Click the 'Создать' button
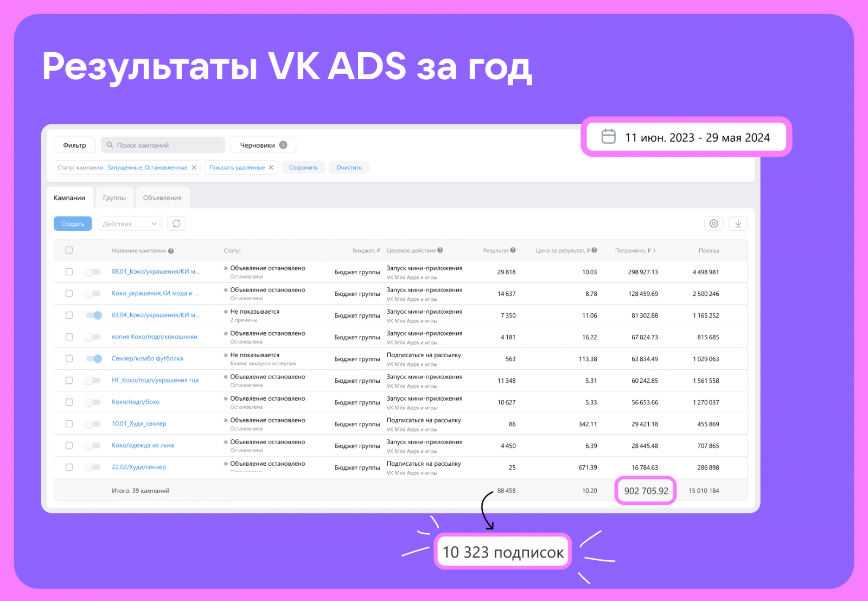The image size is (868, 601). coord(73,224)
